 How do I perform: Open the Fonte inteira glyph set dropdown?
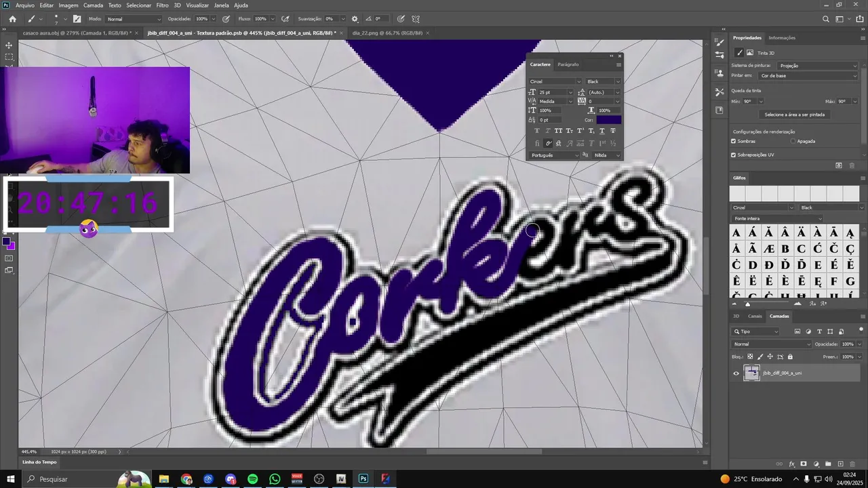(777, 218)
